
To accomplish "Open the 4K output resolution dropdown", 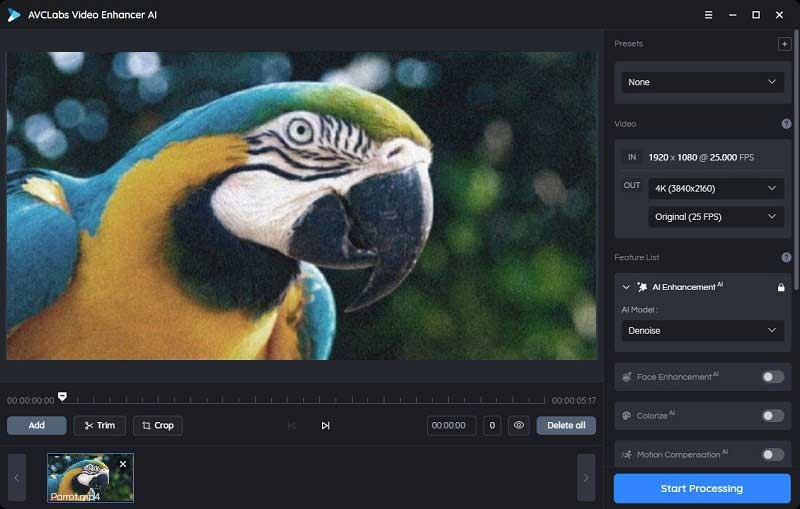I will pos(715,188).
